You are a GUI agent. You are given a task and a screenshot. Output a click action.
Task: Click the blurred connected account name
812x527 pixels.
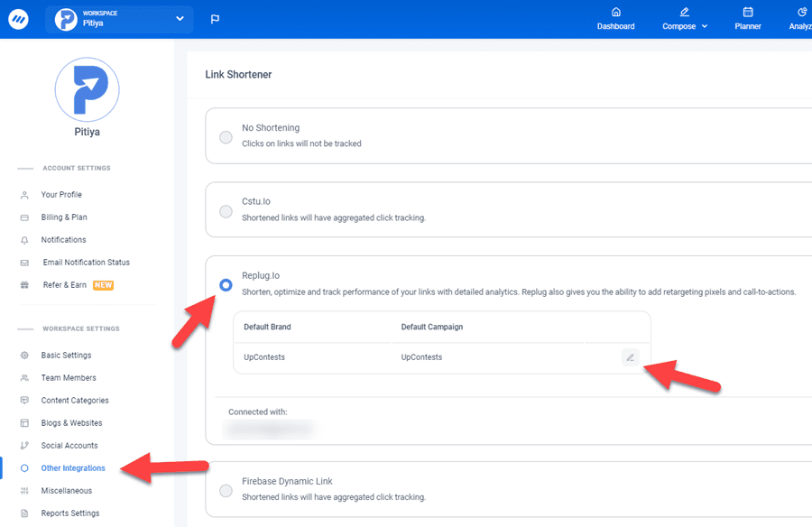point(271,429)
